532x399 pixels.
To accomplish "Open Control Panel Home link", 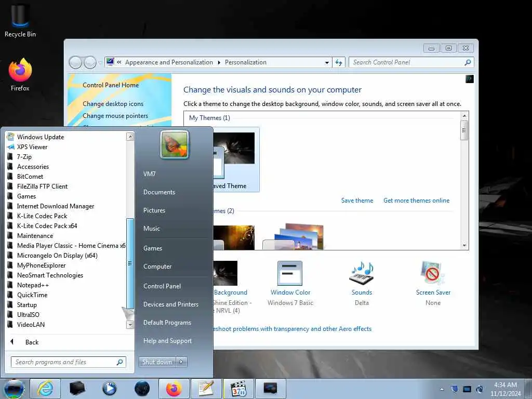I will pos(111,85).
